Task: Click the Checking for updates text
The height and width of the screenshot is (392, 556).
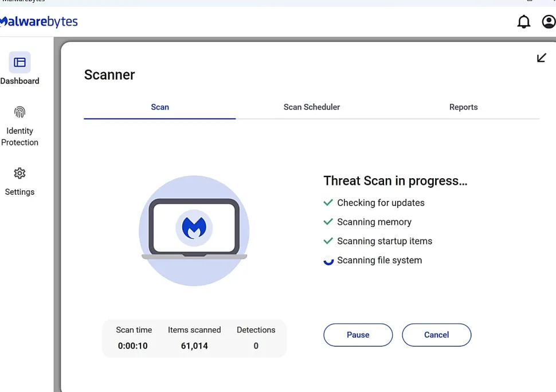Action: tap(381, 203)
